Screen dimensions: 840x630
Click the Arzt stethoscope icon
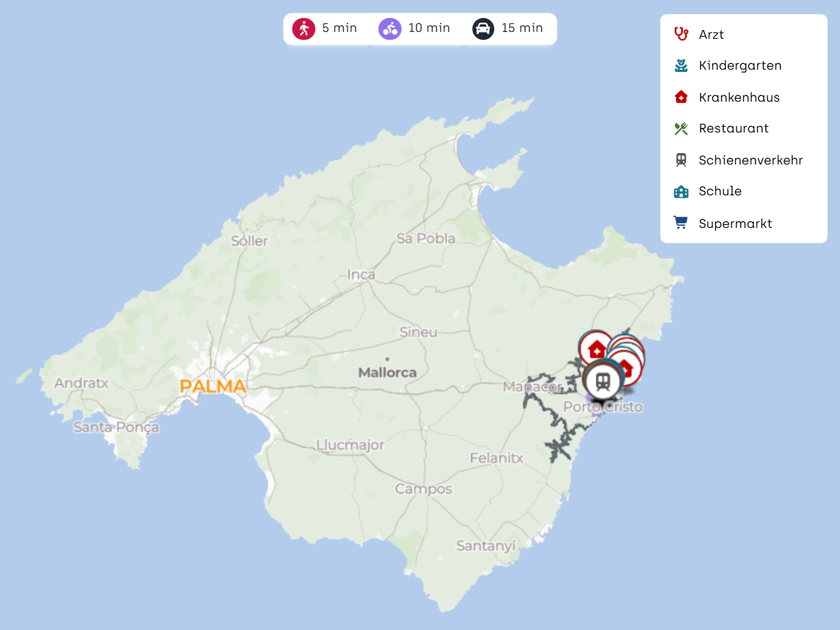click(x=681, y=34)
